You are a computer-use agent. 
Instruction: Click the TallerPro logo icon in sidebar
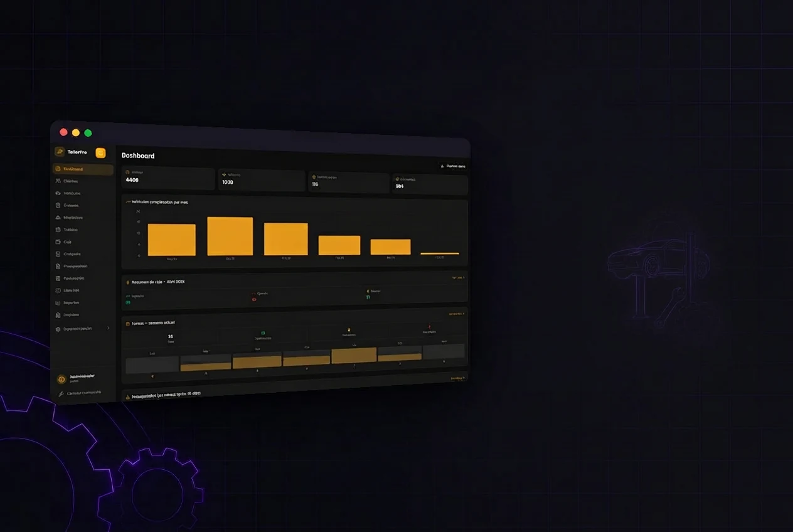60,151
